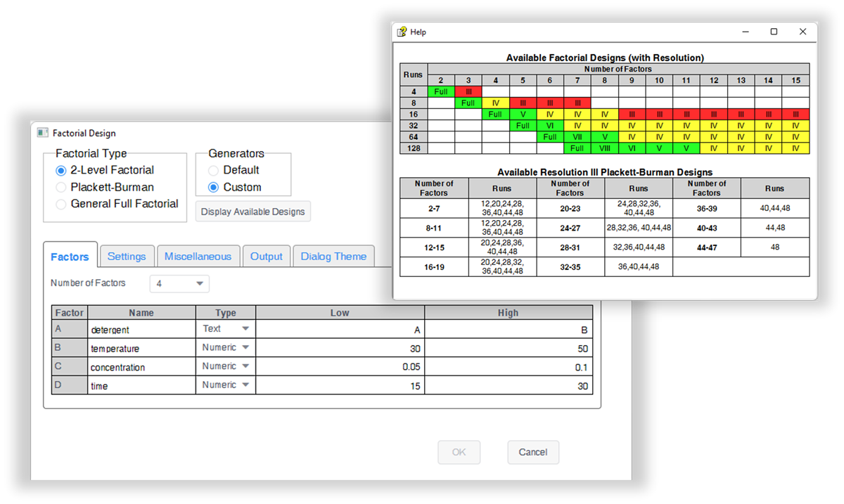Minimize the Help window
The image size is (844, 504).
[x=745, y=32]
